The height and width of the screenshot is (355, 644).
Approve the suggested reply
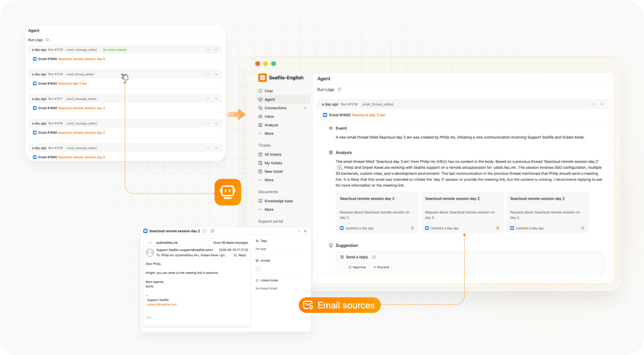tap(357, 267)
